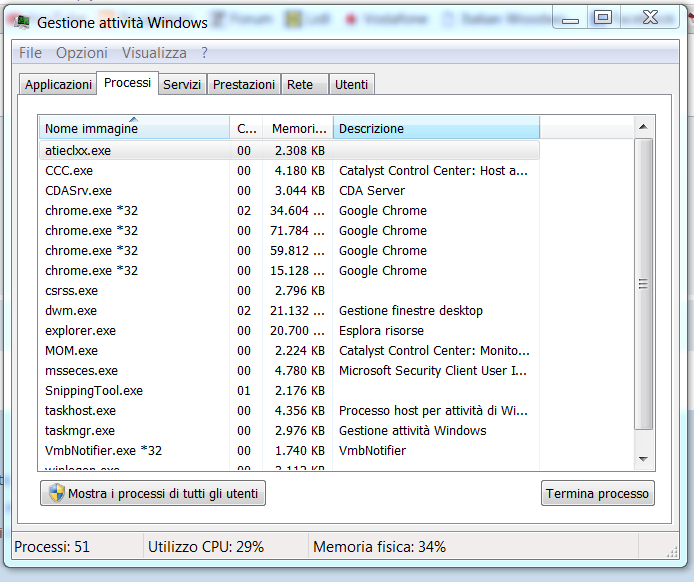Viewport: 694px width, 582px height.
Task: Sort by the Descrizione column header
Action: pyautogui.click(x=435, y=128)
